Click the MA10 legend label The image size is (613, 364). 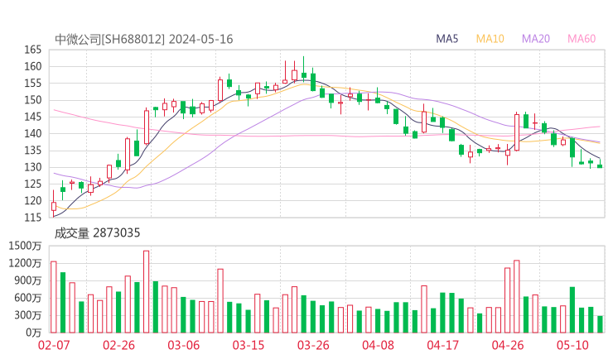(x=490, y=39)
